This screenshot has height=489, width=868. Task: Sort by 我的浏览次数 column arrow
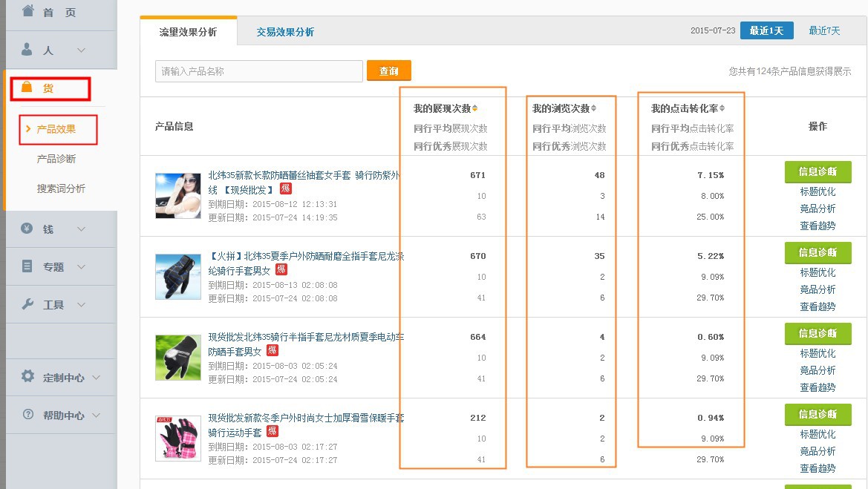tap(593, 108)
